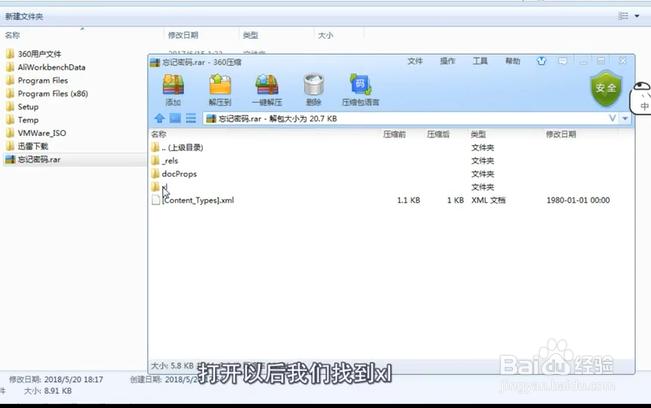Expand the archive path dropdown arrow
The image size is (651, 408).
click(625, 119)
